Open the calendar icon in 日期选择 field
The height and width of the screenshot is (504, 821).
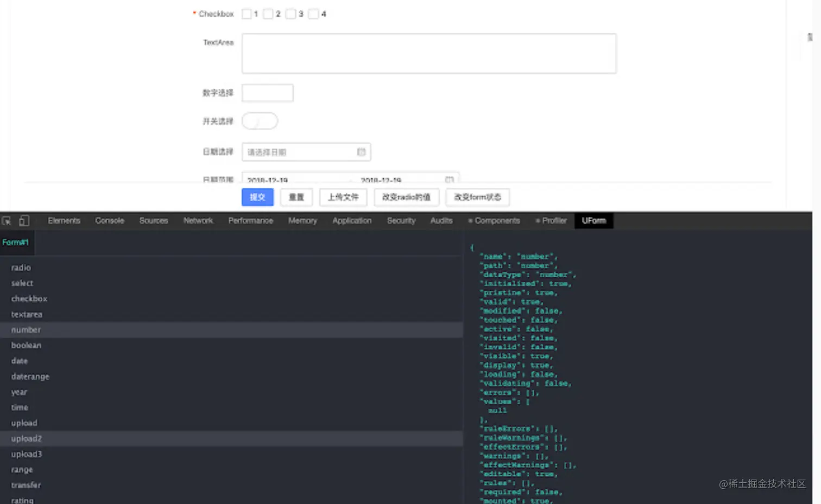click(361, 152)
